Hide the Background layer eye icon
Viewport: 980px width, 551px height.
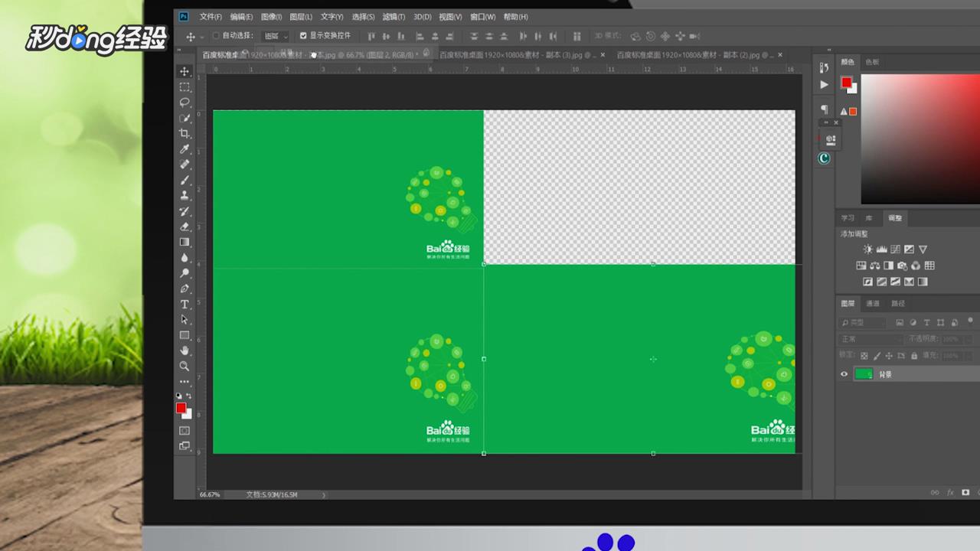point(844,374)
